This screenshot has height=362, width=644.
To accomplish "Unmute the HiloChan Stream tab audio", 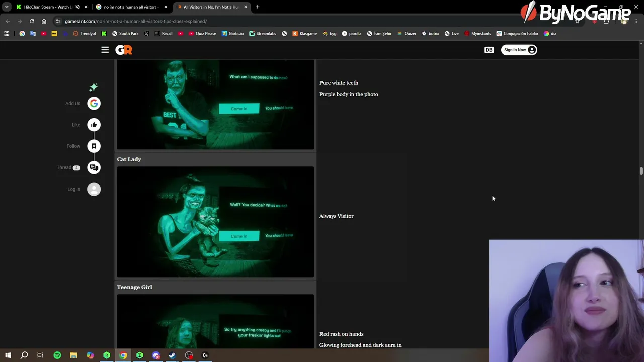I will [77, 7].
